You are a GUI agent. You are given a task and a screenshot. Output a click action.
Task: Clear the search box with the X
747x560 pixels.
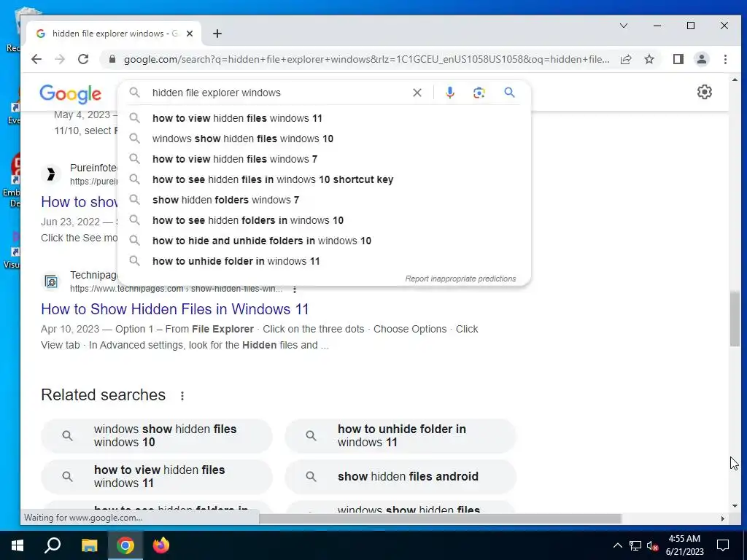click(x=417, y=93)
